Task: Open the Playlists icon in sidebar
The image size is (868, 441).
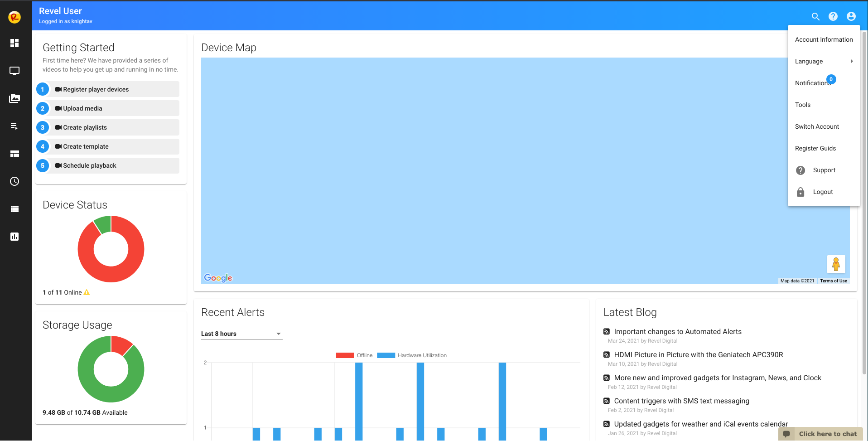Action: pos(14,126)
